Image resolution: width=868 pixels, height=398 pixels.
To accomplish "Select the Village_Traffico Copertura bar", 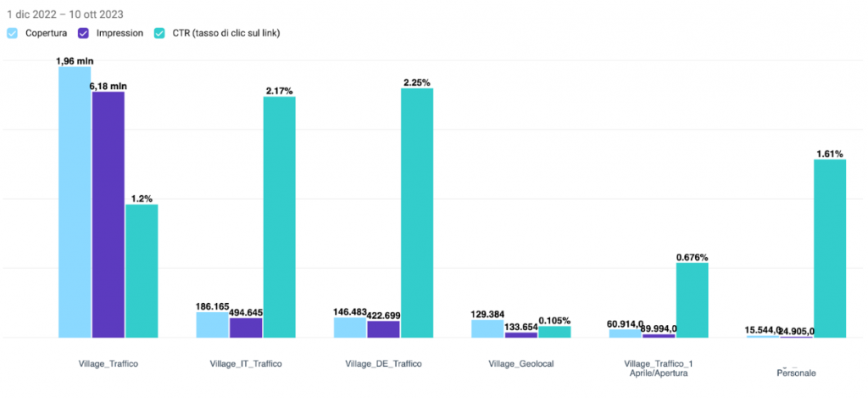I will (75, 202).
